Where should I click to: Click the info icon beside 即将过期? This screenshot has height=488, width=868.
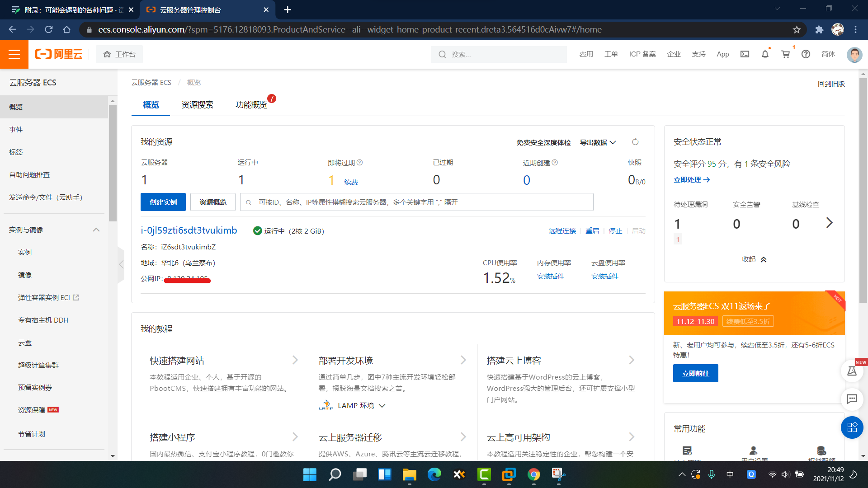pyautogui.click(x=360, y=163)
